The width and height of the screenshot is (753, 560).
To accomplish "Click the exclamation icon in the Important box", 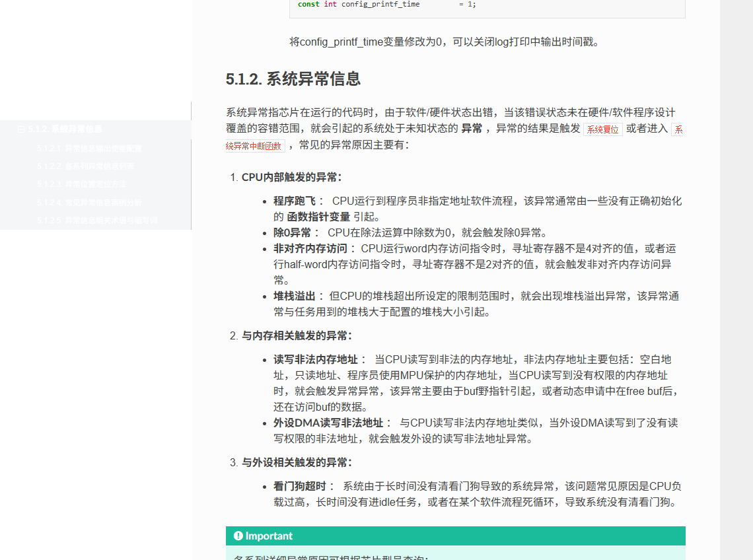I will coord(238,536).
